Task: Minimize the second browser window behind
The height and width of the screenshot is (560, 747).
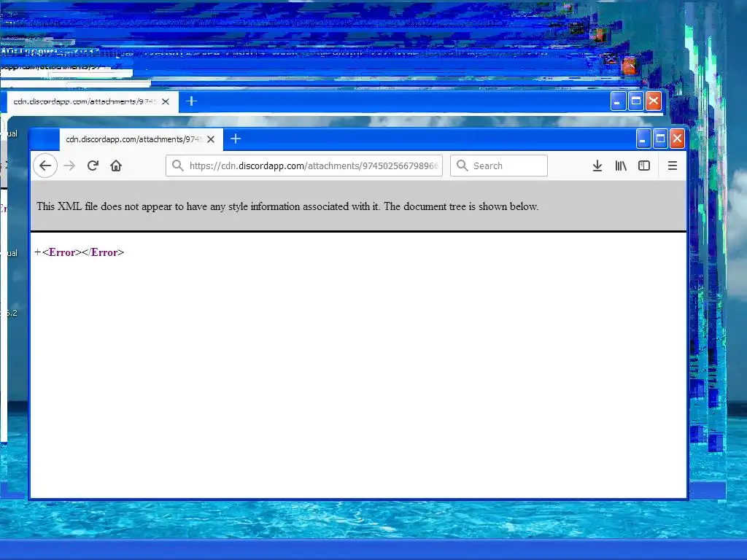Action: point(618,101)
